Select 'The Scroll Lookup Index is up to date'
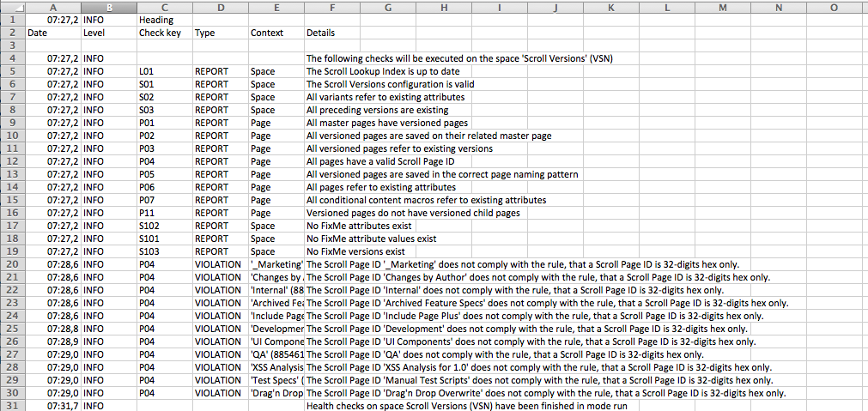Image resolution: width=868 pixels, height=411 pixels. [383, 71]
